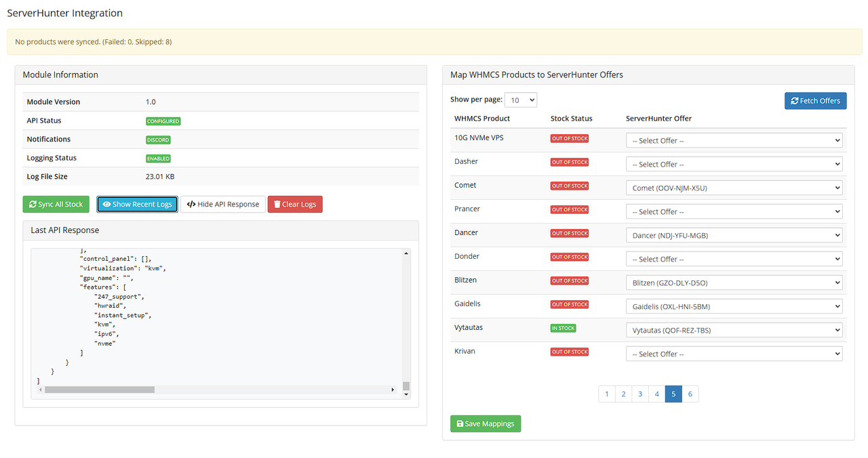
Task: Click the No products were synced alert
Action: (434, 42)
